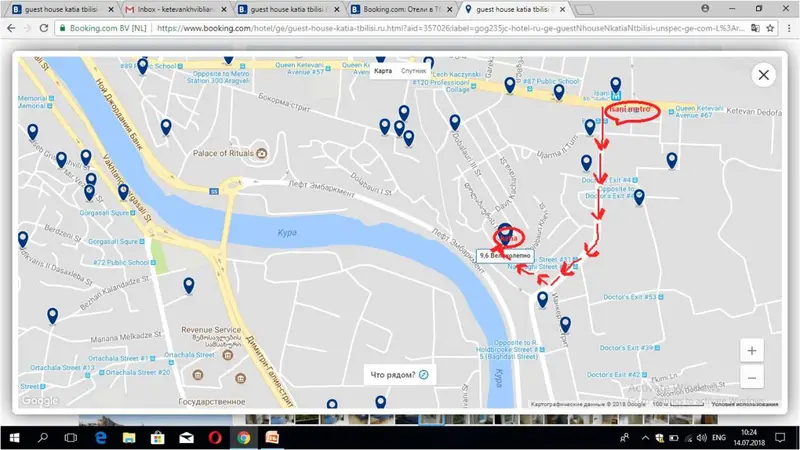Open the Что рядом? nearby panel
This screenshot has height=450, width=800.
(399, 375)
